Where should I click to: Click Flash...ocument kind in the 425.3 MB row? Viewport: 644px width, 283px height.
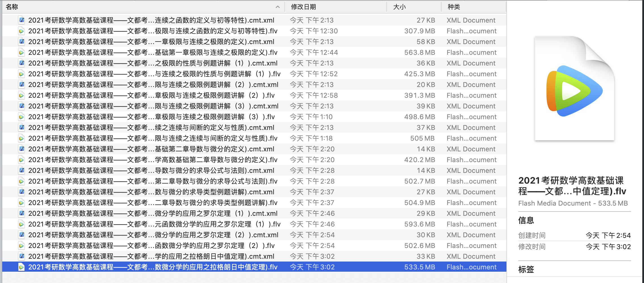[471, 74]
